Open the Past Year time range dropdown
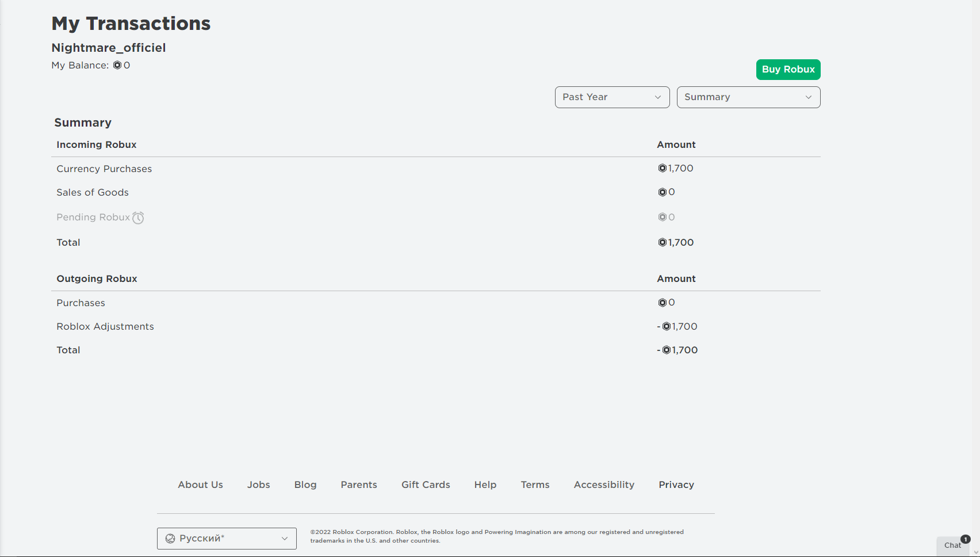 [612, 97]
